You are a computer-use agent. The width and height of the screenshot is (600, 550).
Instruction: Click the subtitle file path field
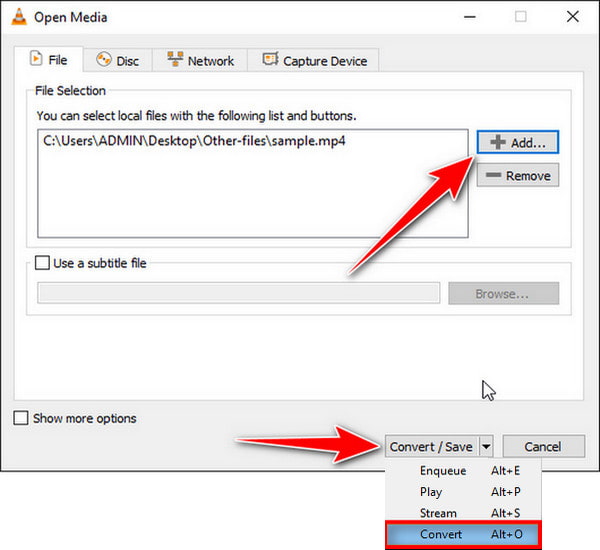pyautogui.click(x=238, y=293)
